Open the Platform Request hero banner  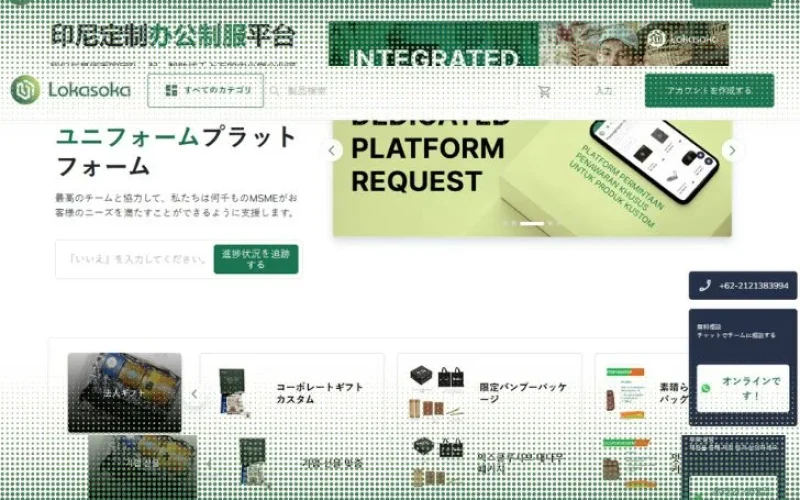tap(532, 178)
